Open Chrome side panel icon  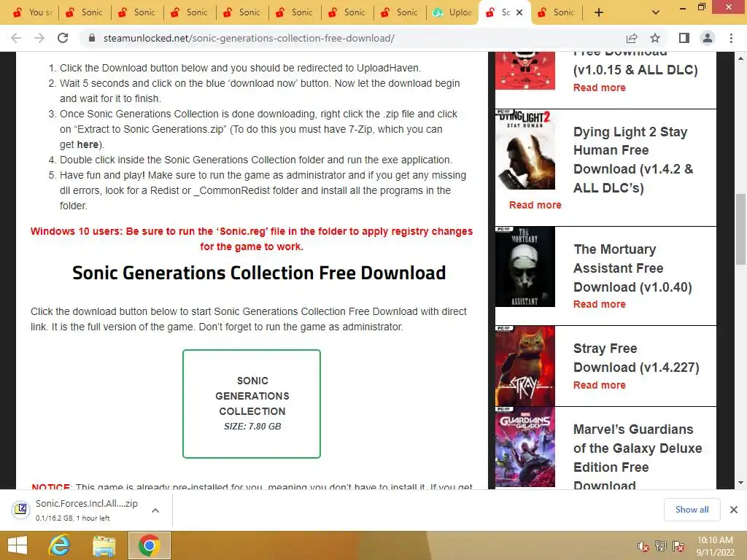click(684, 38)
